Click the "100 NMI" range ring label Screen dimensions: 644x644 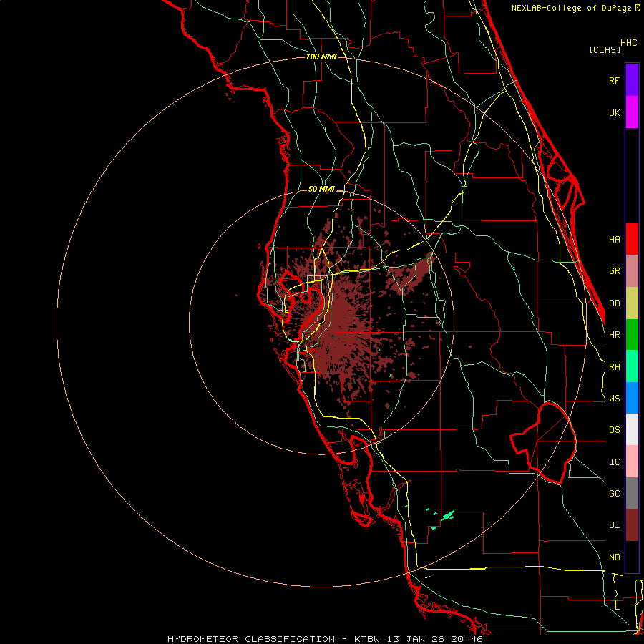(321, 57)
